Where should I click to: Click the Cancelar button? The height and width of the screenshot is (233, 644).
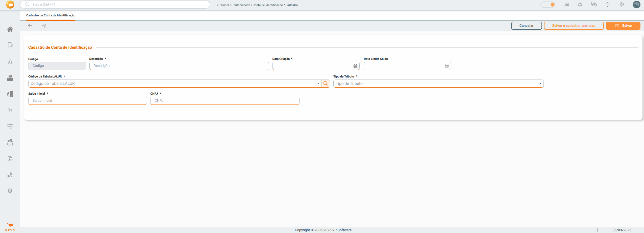pyautogui.click(x=526, y=25)
